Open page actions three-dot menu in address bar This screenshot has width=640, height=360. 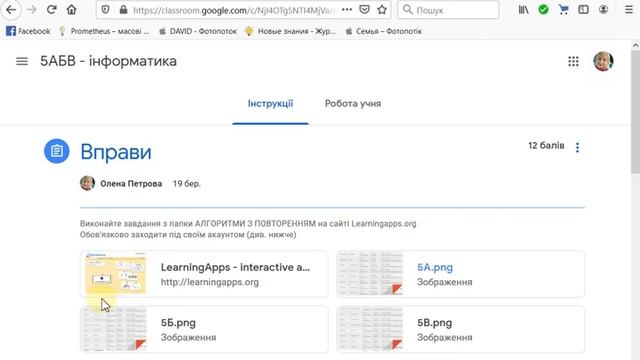point(347,10)
